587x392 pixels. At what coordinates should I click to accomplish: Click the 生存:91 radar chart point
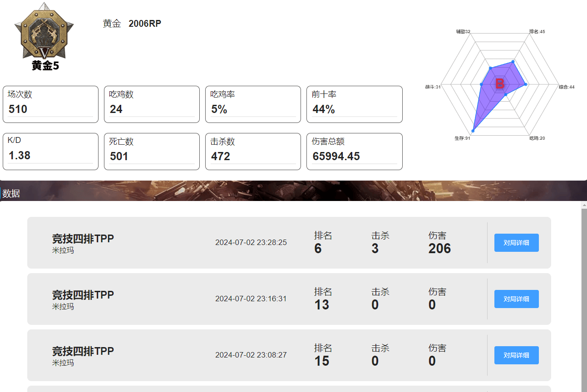click(474, 131)
